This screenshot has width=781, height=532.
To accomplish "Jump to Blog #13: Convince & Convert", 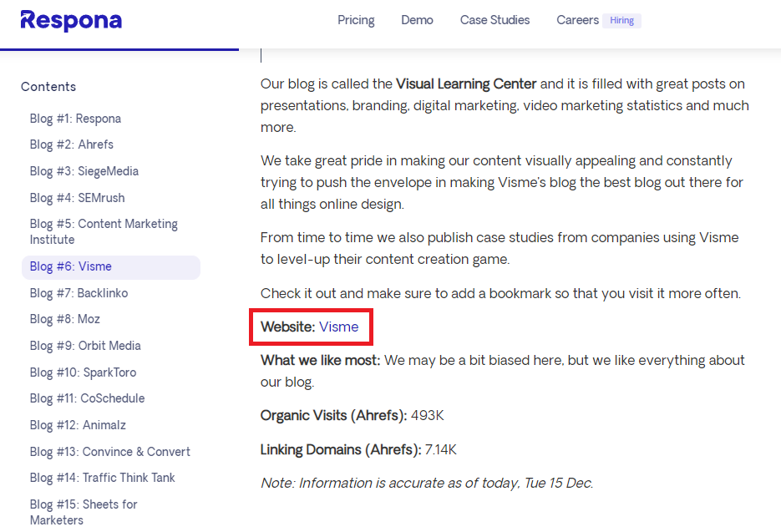I will pos(109,452).
